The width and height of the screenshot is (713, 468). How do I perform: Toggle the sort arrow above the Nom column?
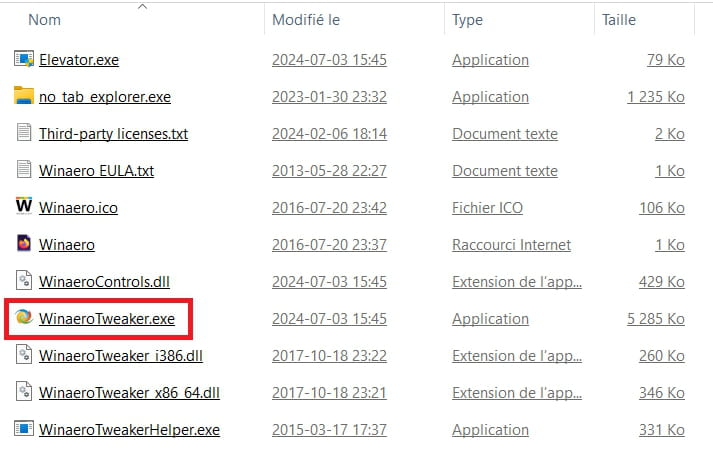tap(142, 6)
